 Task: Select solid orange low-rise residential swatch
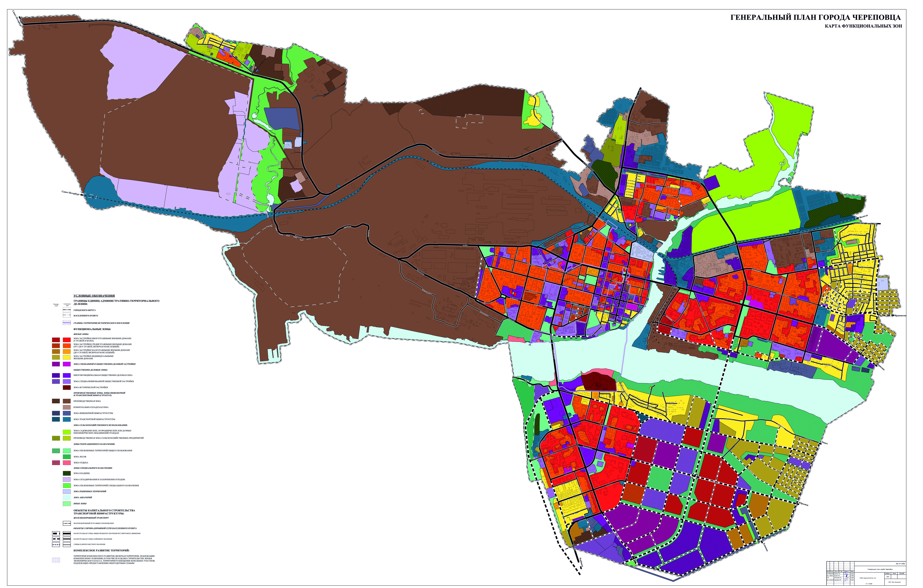click(x=67, y=352)
